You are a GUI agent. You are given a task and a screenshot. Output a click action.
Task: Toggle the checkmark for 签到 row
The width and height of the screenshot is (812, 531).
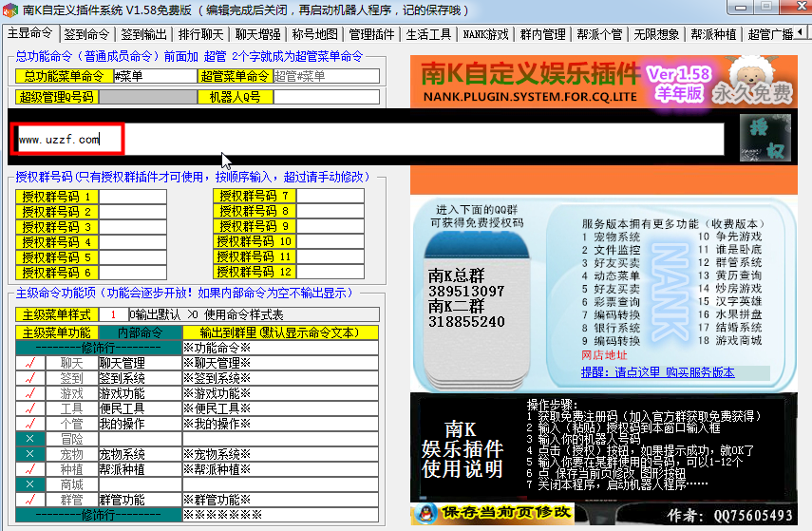pyautogui.click(x=30, y=378)
